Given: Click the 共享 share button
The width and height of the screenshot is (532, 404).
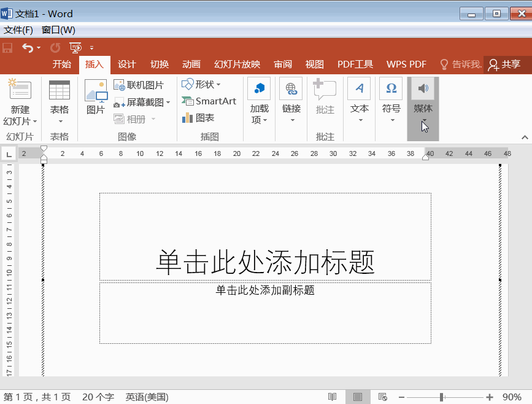Looking at the screenshot, I should tap(505, 64).
